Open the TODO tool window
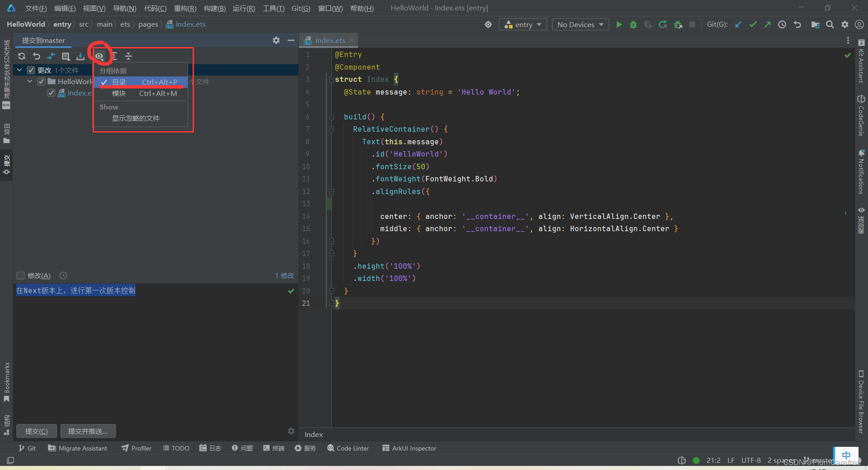The width and height of the screenshot is (868, 470). [x=176, y=448]
